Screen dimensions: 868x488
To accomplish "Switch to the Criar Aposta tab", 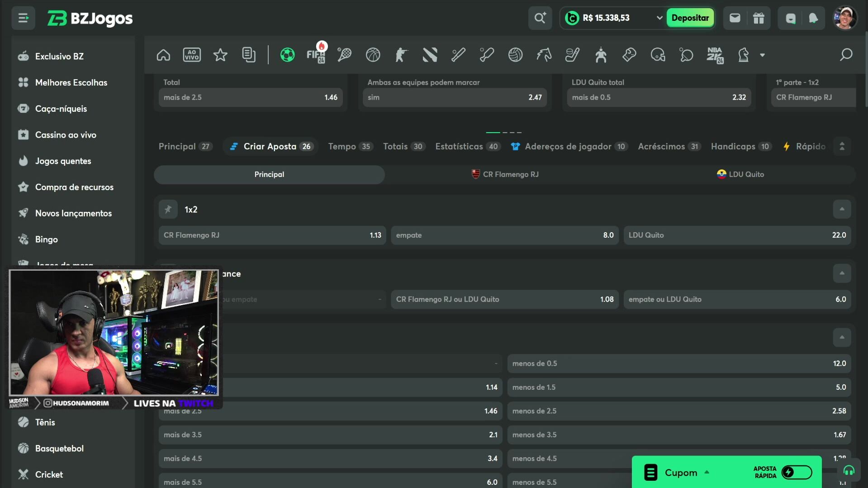I will click(270, 146).
